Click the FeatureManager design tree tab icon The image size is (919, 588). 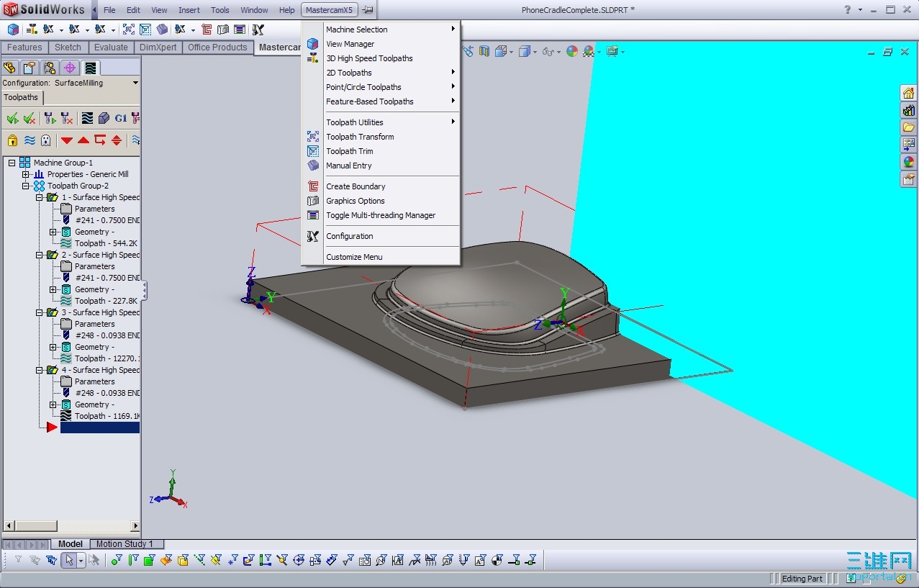pyautogui.click(x=9, y=68)
